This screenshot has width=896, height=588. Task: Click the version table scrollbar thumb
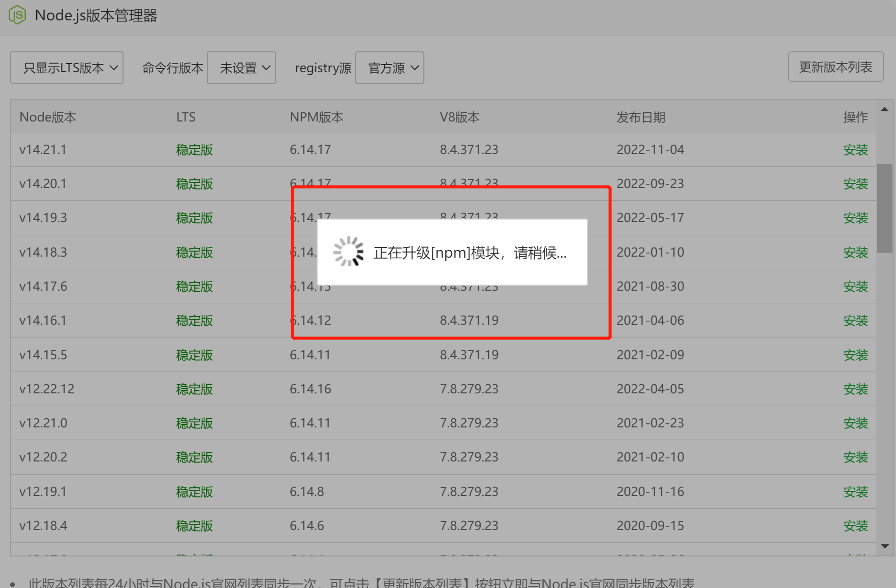(884, 208)
